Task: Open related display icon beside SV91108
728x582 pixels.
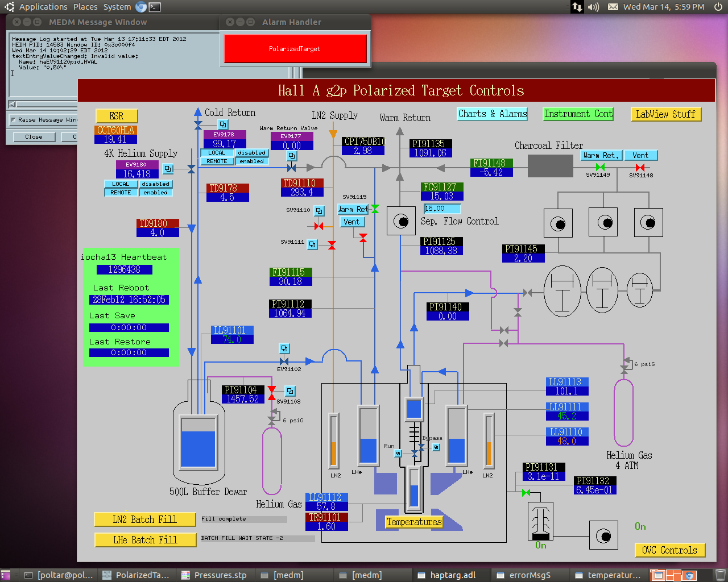Action: tap(290, 391)
